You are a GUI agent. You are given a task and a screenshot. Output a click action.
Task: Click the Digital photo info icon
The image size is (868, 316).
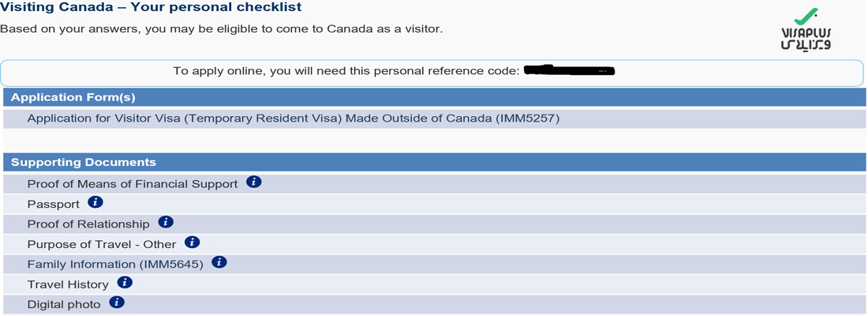tap(117, 303)
